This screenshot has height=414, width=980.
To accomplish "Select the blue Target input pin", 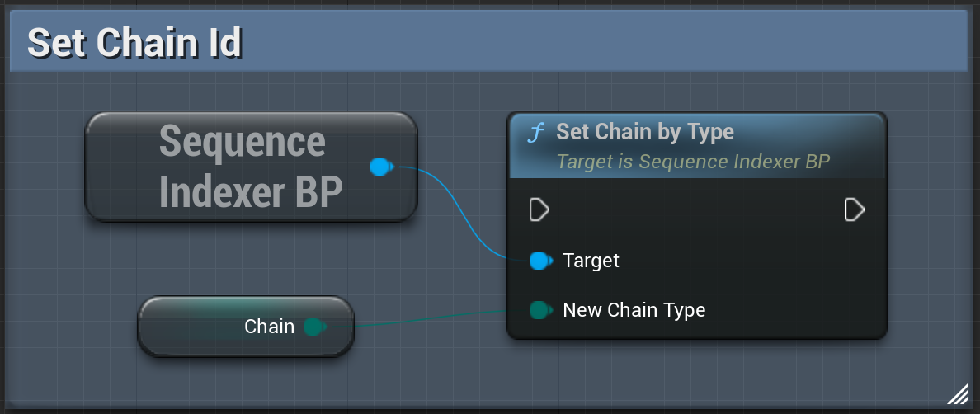I will 539,261.
